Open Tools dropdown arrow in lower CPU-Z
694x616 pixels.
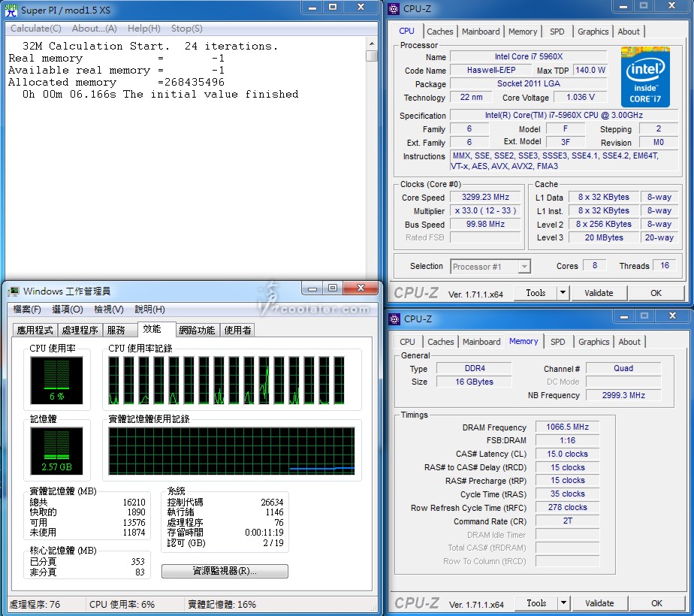pos(563,602)
